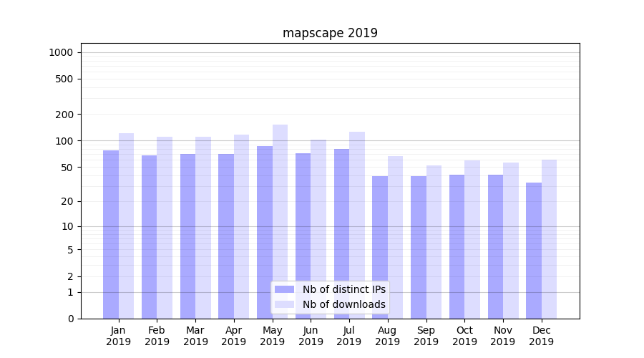644x358 pixels.
Task: Click the 0 y-axis tick label
Action: 70,319
